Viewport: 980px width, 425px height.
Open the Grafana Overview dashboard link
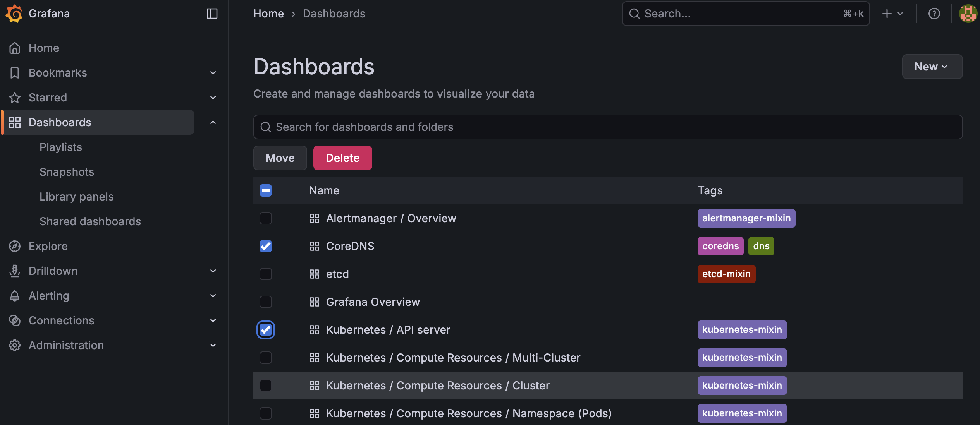pos(373,302)
